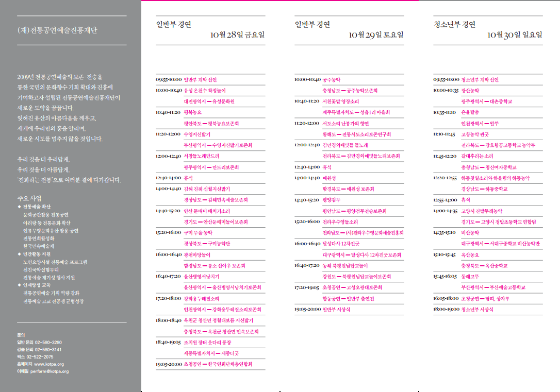
Task: Click the 주요 사업 section heading
Action: pyautogui.click(x=29, y=198)
